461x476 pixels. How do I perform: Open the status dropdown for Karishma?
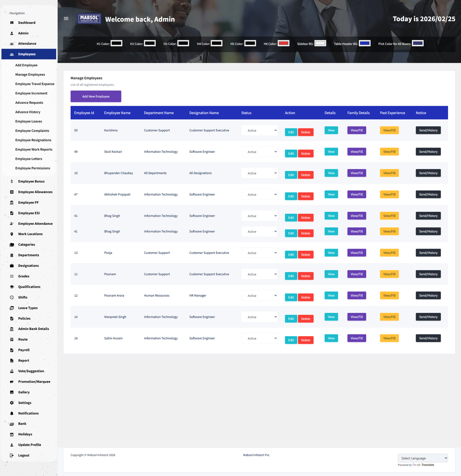pyautogui.click(x=259, y=131)
